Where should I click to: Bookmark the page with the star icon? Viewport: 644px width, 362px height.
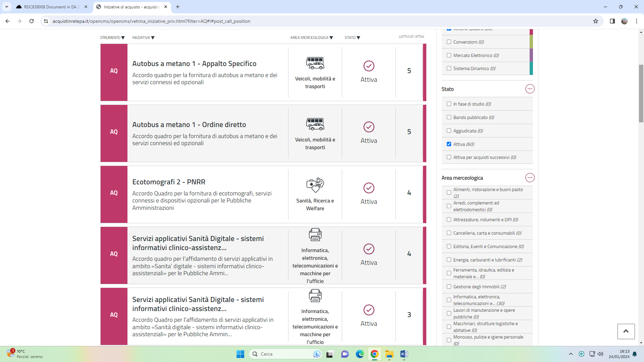pyautogui.click(x=595, y=21)
